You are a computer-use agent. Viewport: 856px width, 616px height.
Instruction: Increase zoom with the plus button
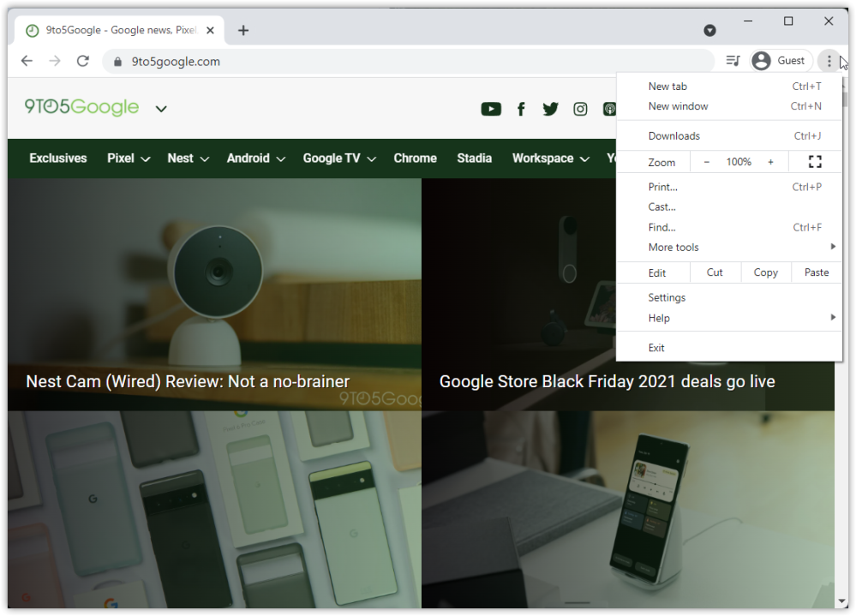pyautogui.click(x=770, y=162)
